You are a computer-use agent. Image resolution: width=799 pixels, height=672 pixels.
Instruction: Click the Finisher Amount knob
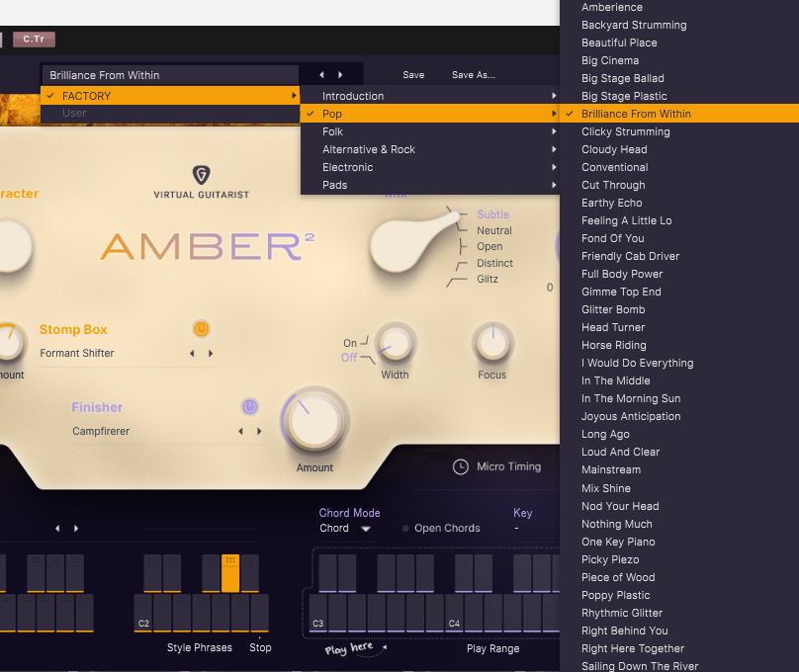pyautogui.click(x=314, y=422)
